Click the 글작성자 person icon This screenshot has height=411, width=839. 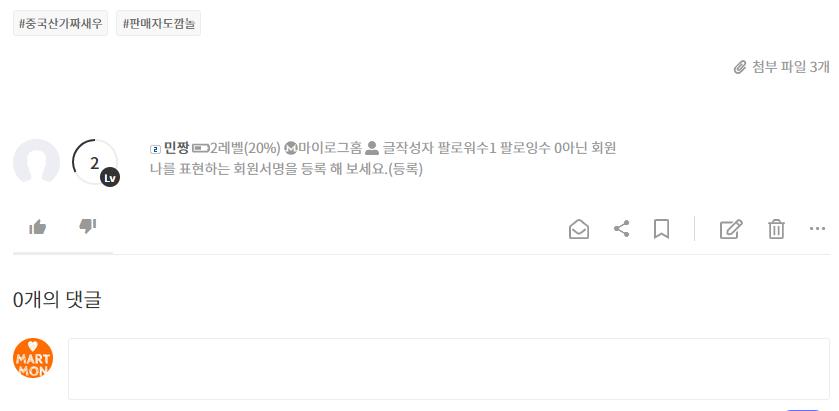coord(371,148)
